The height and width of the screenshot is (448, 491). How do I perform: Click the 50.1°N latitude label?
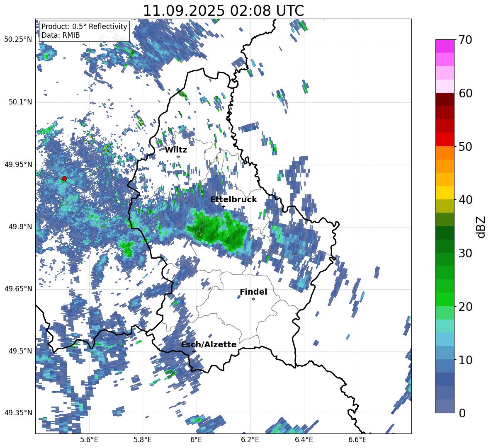tap(20, 102)
